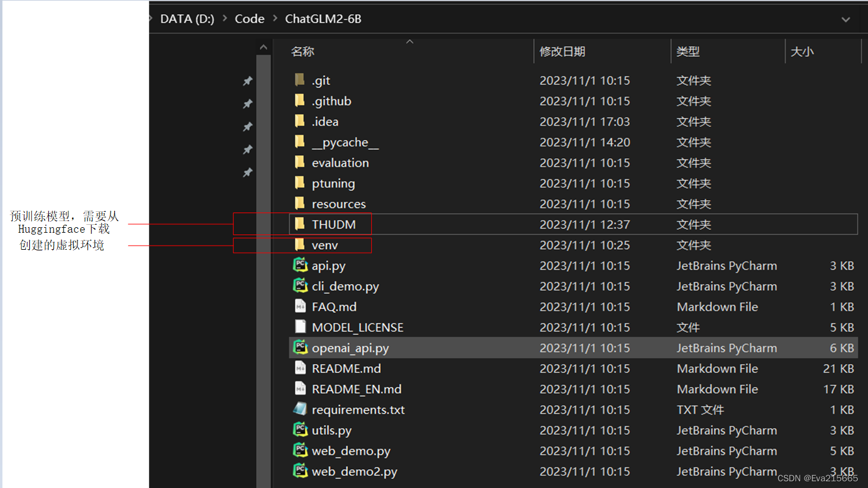Select the file name README_EN.md
The image size is (868, 488).
tap(356, 389)
